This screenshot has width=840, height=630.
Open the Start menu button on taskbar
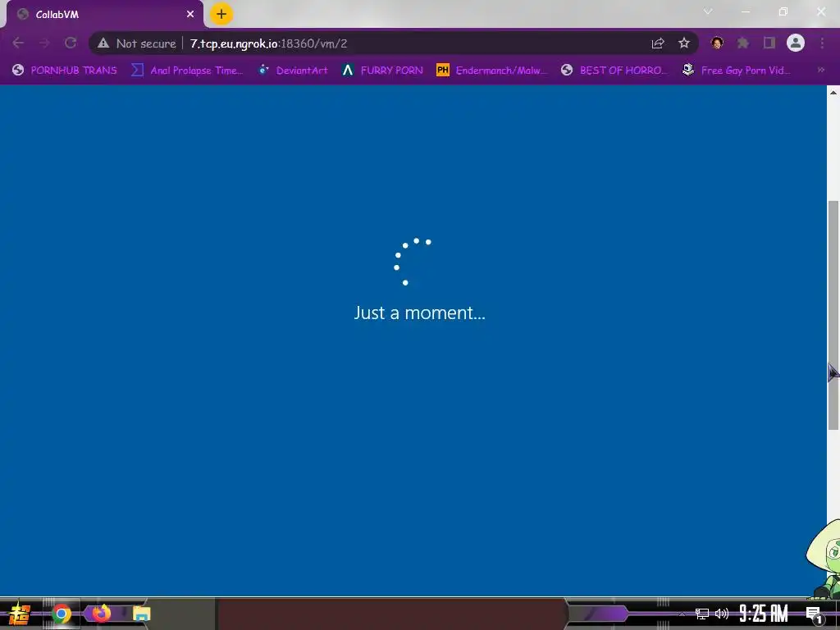coord(20,614)
